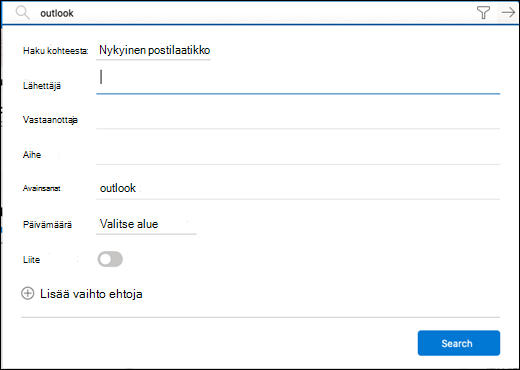This screenshot has height=370, width=520.
Task: Click the Vastaanottaja label
Action: click(x=50, y=120)
